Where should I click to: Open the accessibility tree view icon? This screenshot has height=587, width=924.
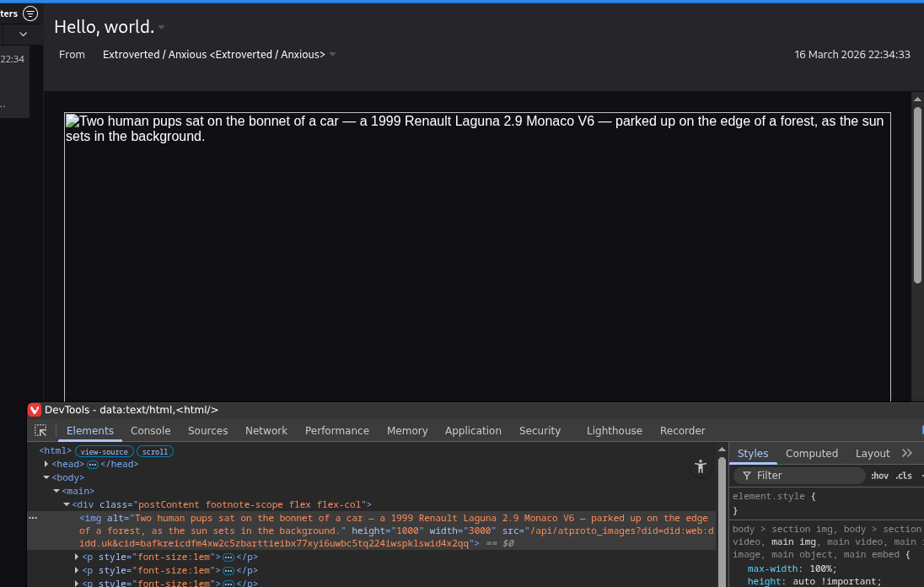point(700,466)
